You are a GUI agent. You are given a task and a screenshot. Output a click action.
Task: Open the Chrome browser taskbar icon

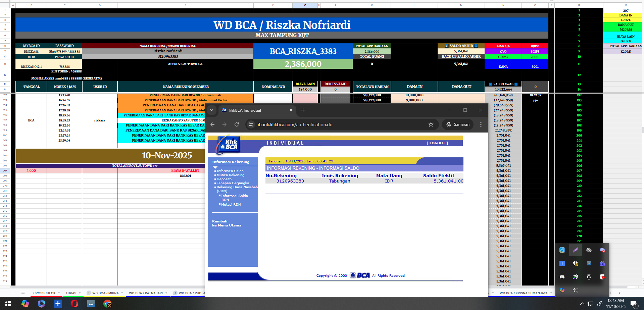click(x=107, y=304)
